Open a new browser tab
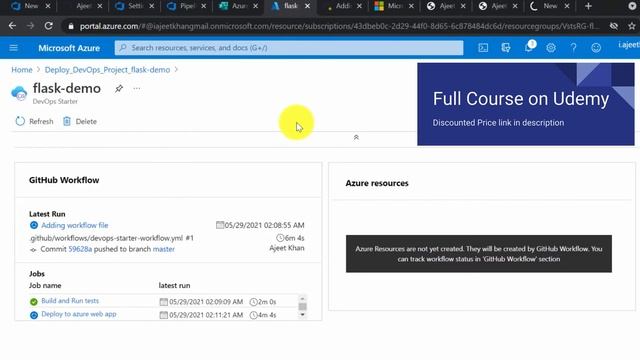640x360 pixels. click(588, 6)
